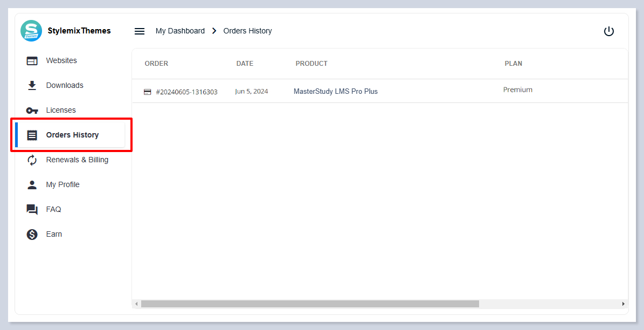
Task: Click the FAQ chat bubbles icon
Action: click(32, 210)
